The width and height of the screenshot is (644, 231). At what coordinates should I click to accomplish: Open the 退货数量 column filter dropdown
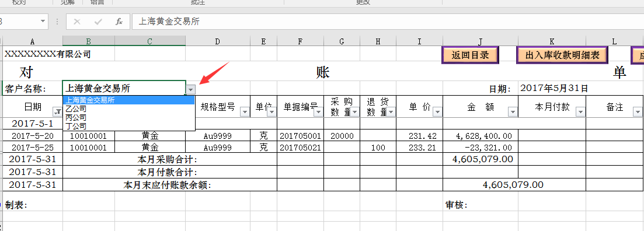391,111
